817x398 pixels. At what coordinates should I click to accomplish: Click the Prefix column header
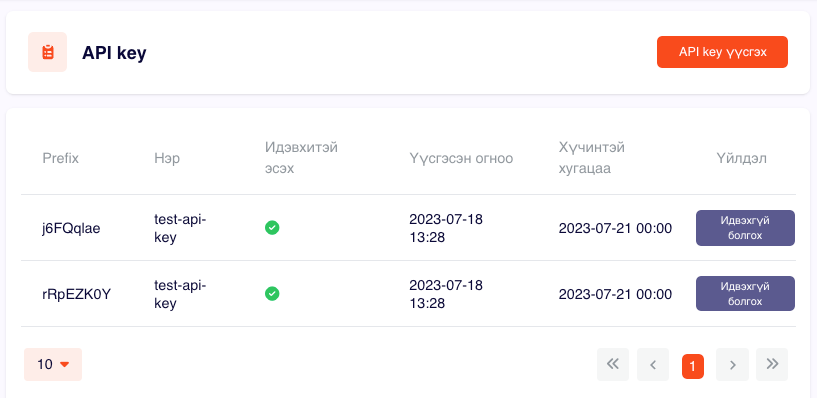coord(60,158)
